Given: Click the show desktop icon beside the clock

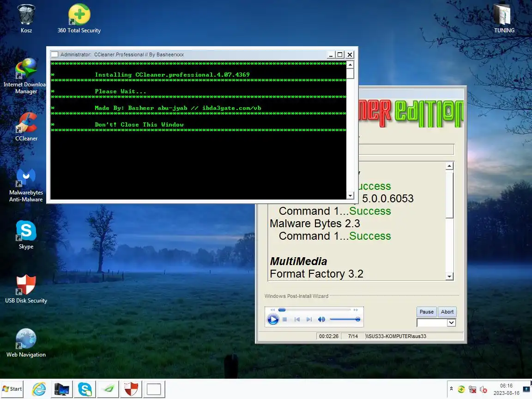Looking at the screenshot, I should click(x=526, y=389).
